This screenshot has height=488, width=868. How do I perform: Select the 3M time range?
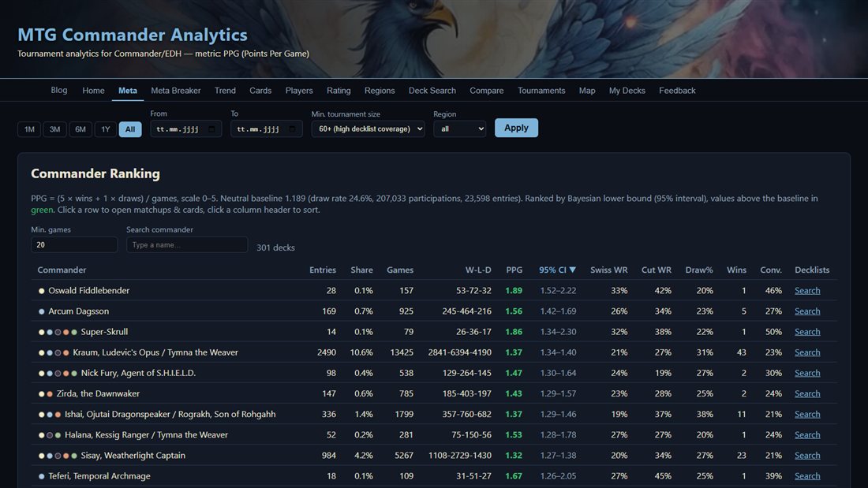(x=54, y=129)
